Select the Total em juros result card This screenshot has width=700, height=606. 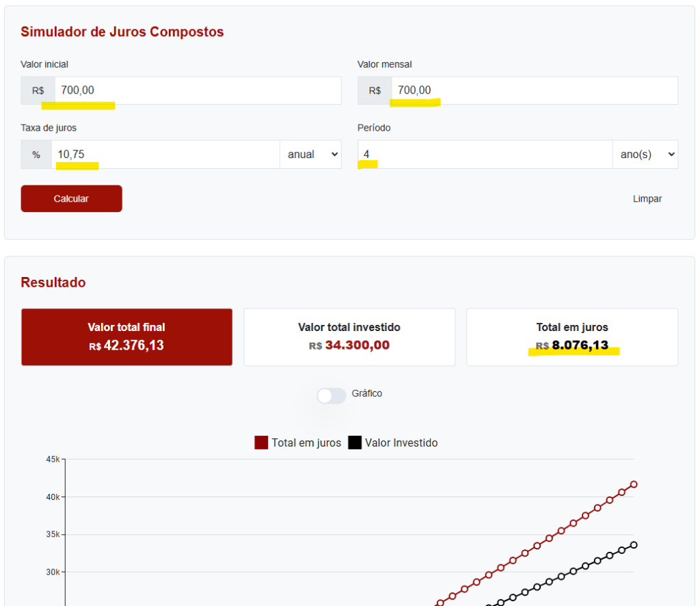pos(572,337)
